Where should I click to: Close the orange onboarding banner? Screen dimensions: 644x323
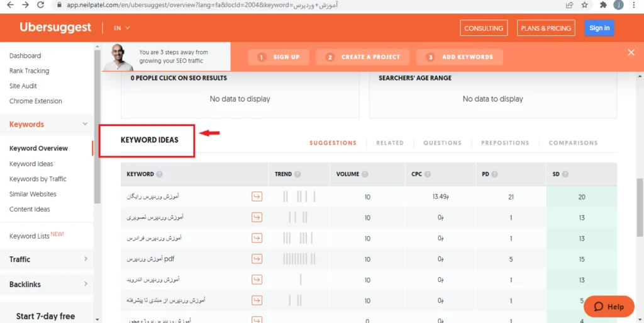click(x=631, y=53)
